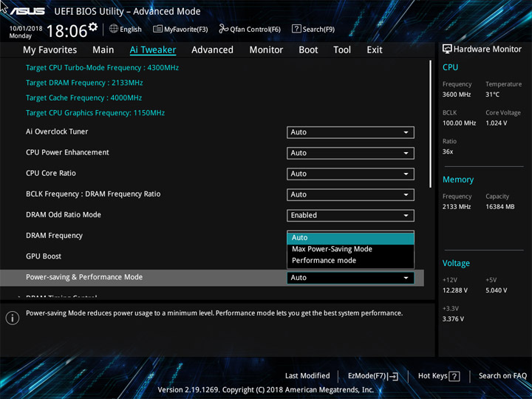Click the 10/01/2018 Monday date
Screen dimensions: 532x399
pyautogui.click(x=25, y=32)
